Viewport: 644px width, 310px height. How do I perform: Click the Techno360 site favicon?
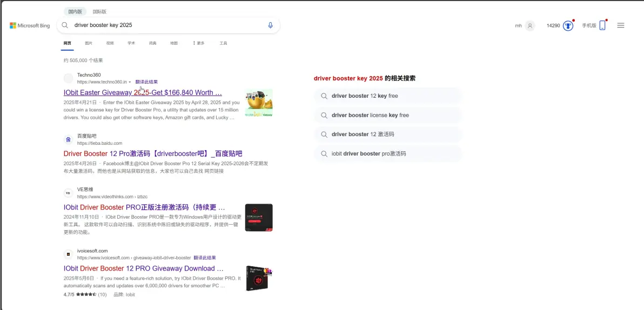pos(69,78)
